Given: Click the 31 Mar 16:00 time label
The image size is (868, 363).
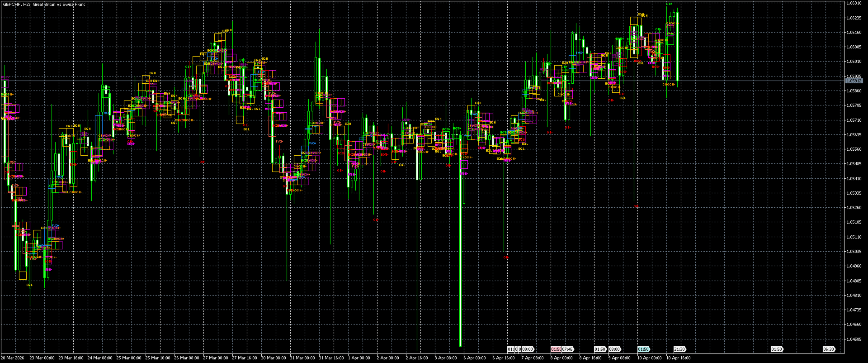Looking at the screenshot, I should tap(331, 358).
